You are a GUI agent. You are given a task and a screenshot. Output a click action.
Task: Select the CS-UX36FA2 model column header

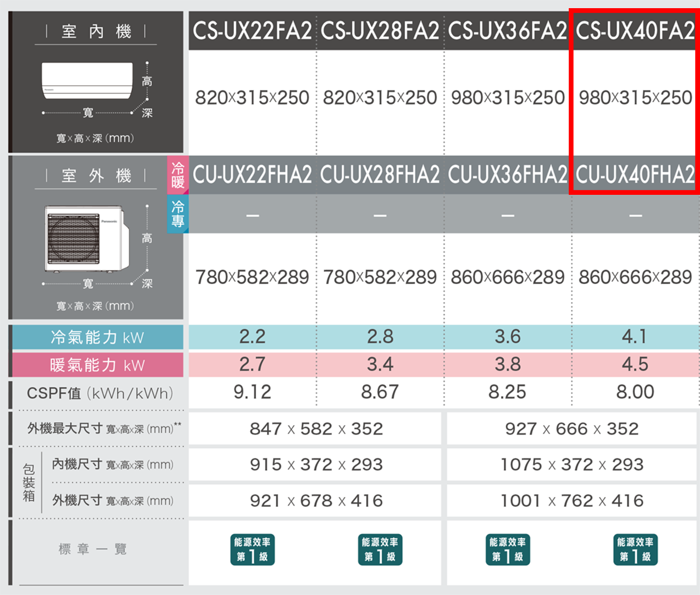[x=508, y=31]
